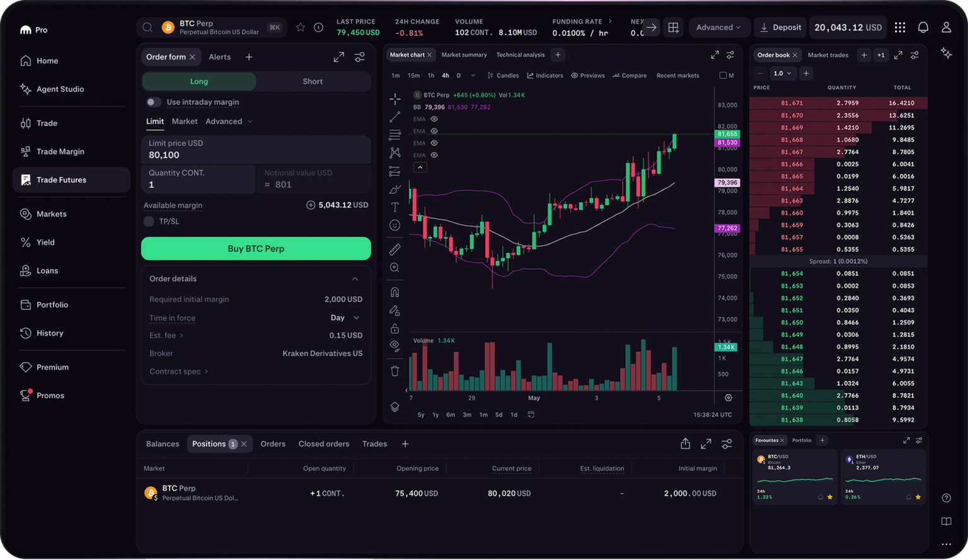Open the Time in force Day dropdown
Viewport: 968px width, 560px height.
pos(345,318)
